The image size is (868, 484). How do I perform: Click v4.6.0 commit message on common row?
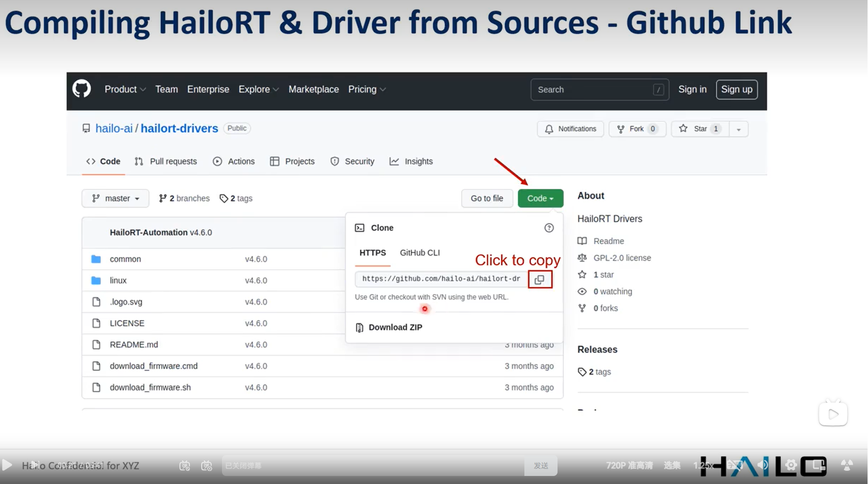[256, 259]
